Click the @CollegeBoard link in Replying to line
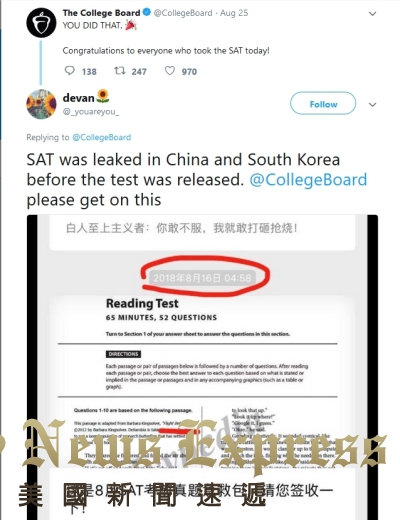Image resolution: width=400 pixels, height=520 pixels. tap(102, 137)
